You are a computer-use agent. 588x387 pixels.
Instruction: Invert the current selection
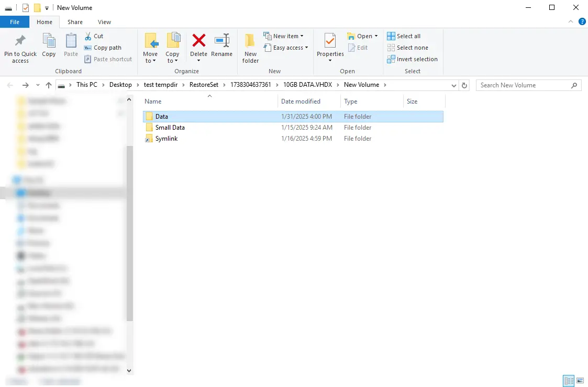[412, 59]
